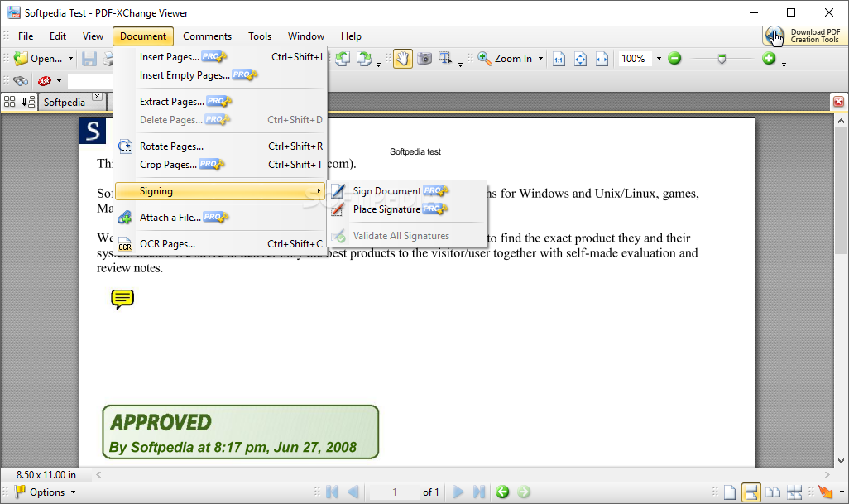The width and height of the screenshot is (849, 504).
Task: Click the green back view arrow
Action: tap(502, 492)
